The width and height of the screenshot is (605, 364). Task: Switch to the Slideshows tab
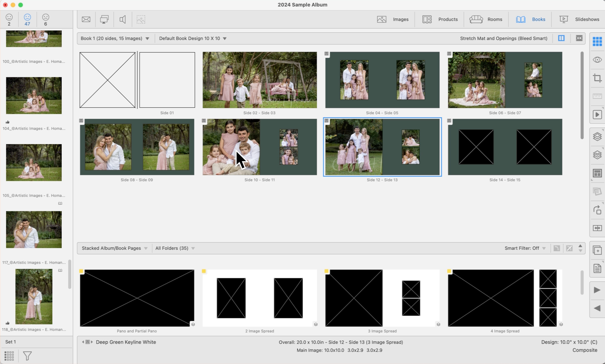[579, 19]
